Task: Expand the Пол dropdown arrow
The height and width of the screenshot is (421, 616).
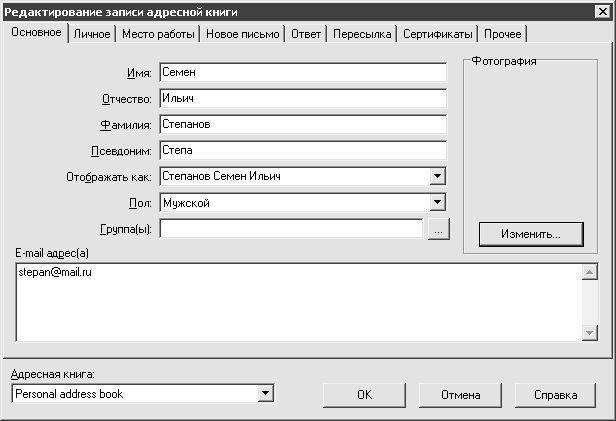Action: 437,203
